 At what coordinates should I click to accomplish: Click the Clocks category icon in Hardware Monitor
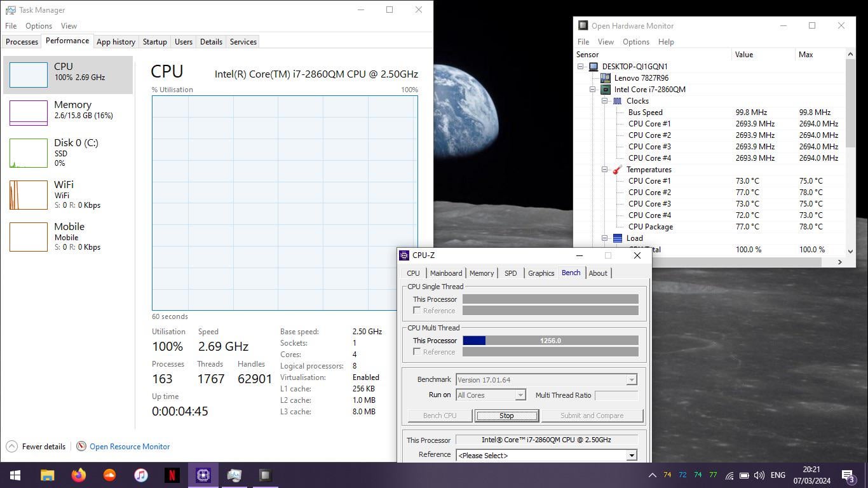click(617, 101)
